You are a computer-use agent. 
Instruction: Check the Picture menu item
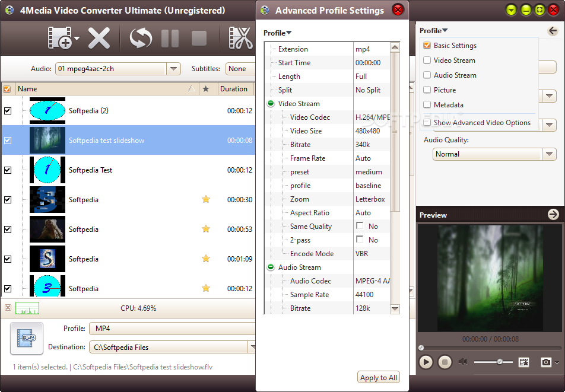(427, 90)
